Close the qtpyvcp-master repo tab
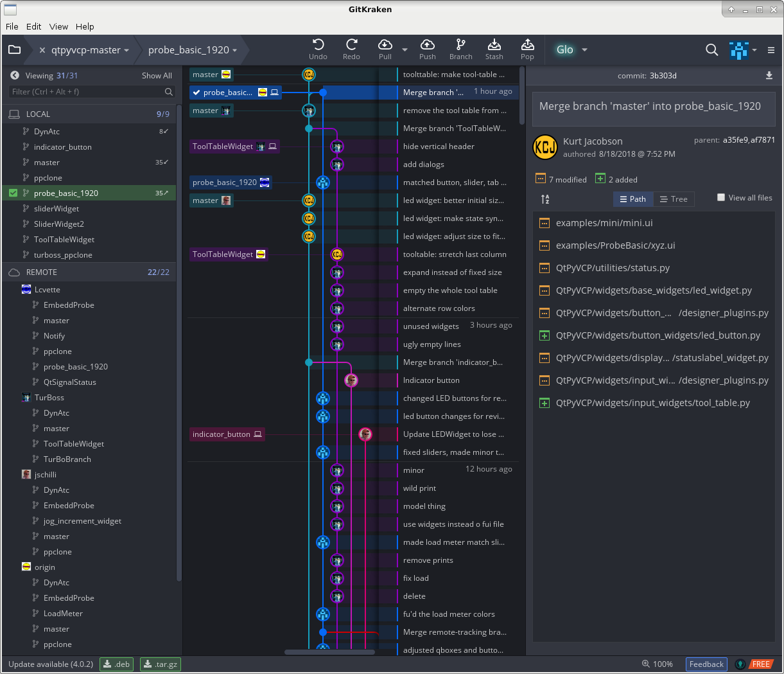 click(42, 50)
